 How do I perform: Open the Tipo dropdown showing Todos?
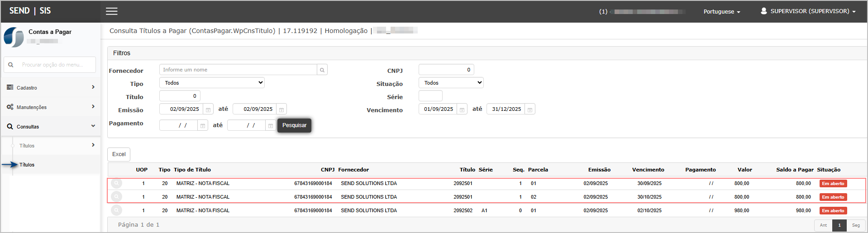[212, 83]
